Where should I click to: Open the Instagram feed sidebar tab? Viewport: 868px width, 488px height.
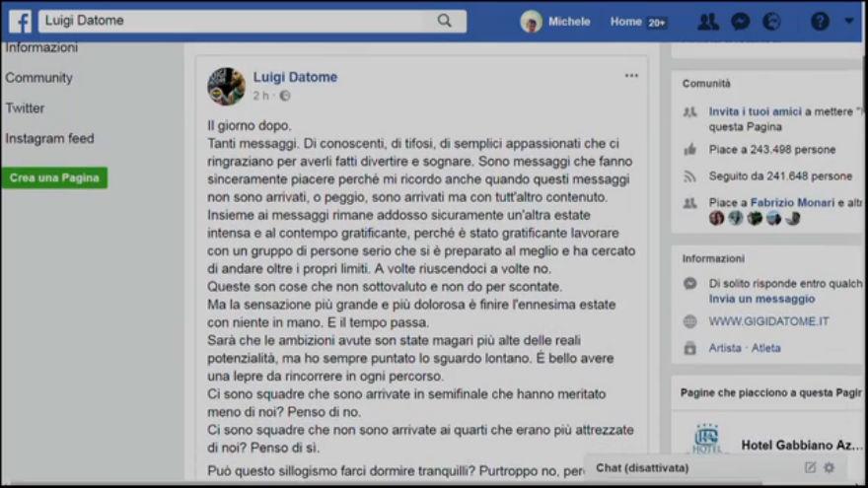[x=50, y=138]
